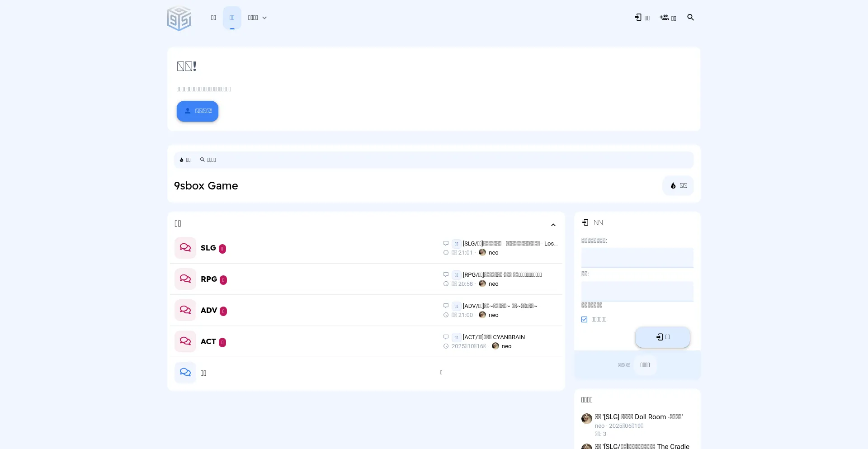Open the RPG forum chat bubble icon
The width and height of the screenshot is (868, 449).
(185, 279)
